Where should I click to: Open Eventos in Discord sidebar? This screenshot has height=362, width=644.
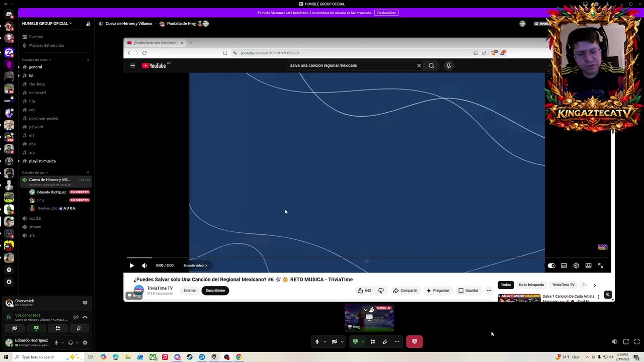pos(36,37)
